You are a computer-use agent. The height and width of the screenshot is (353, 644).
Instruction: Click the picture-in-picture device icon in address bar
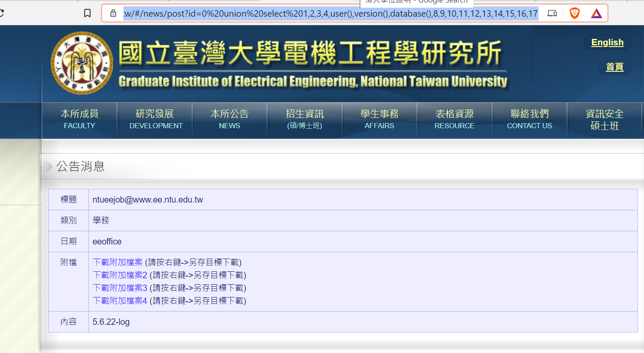[552, 13]
